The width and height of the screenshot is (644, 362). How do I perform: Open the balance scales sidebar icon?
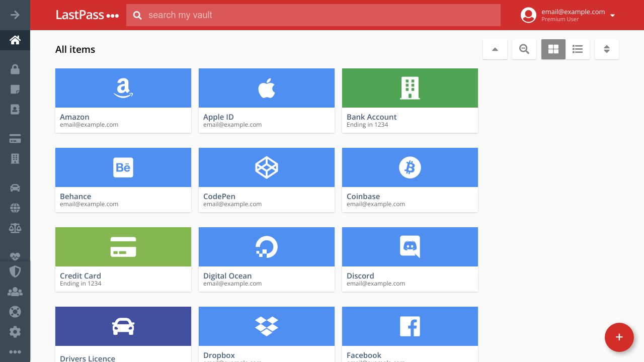click(15, 228)
